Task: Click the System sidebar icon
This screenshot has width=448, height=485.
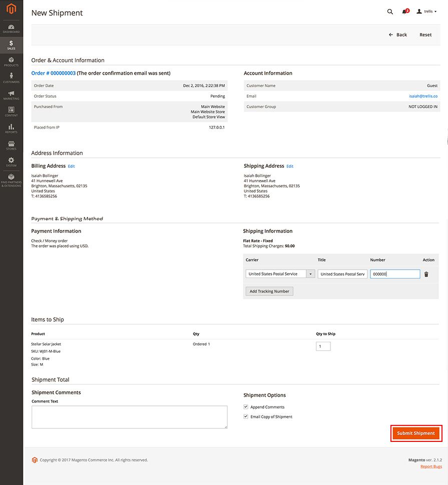Action: tap(11, 161)
